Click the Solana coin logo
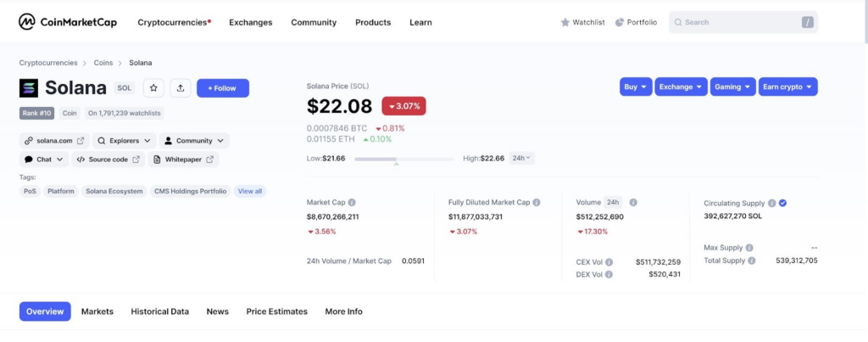Viewport: 868px width, 342px height. pyautogui.click(x=29, y=88)
